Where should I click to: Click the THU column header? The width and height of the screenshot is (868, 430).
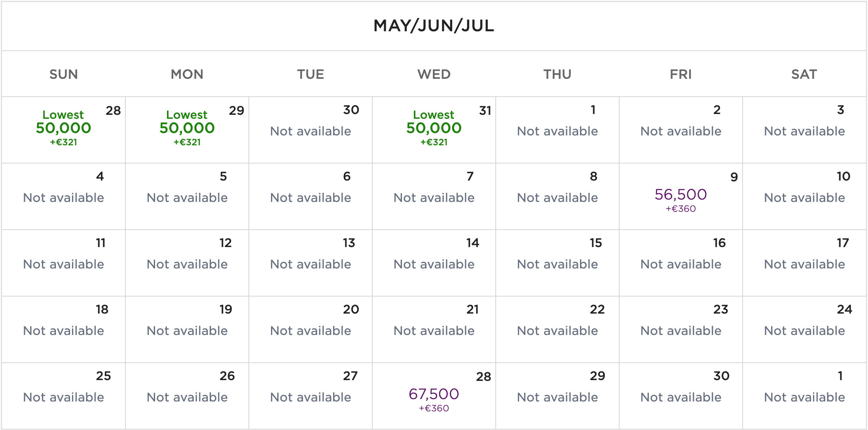point(557,74)
